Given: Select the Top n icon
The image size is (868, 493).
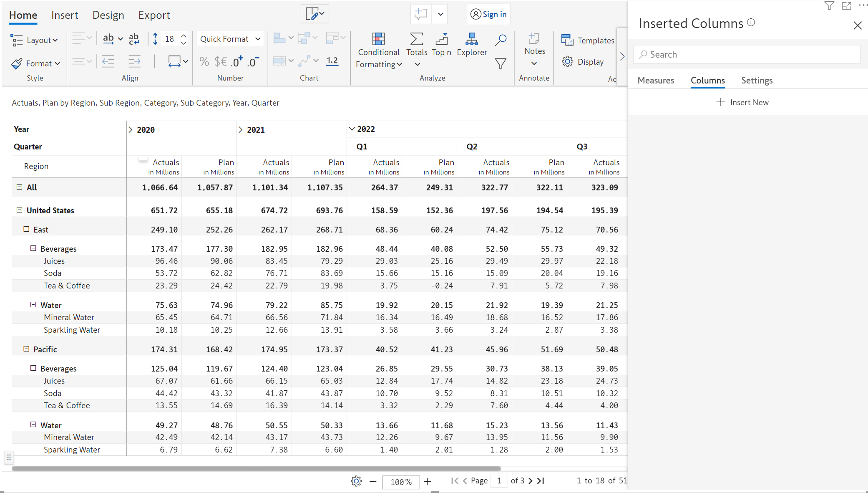Looking at the screenshot, I should (x=441, y=39).
